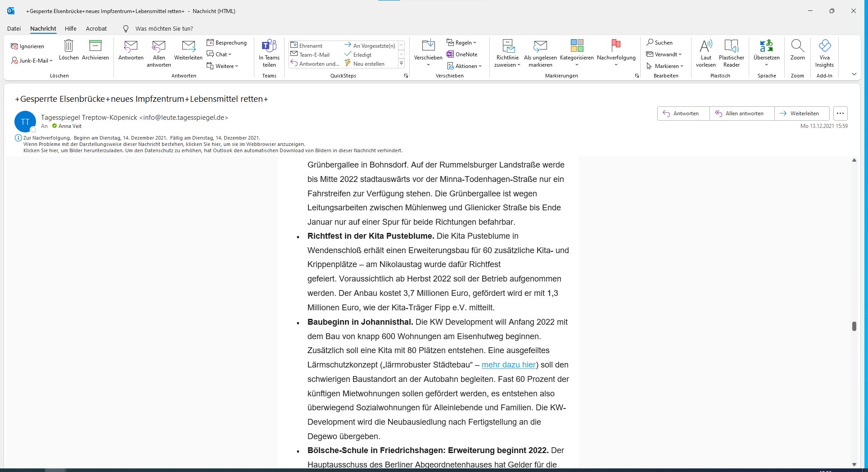Open the Datei menu
Screen dimensions: 868x472
tap(14, 28)
